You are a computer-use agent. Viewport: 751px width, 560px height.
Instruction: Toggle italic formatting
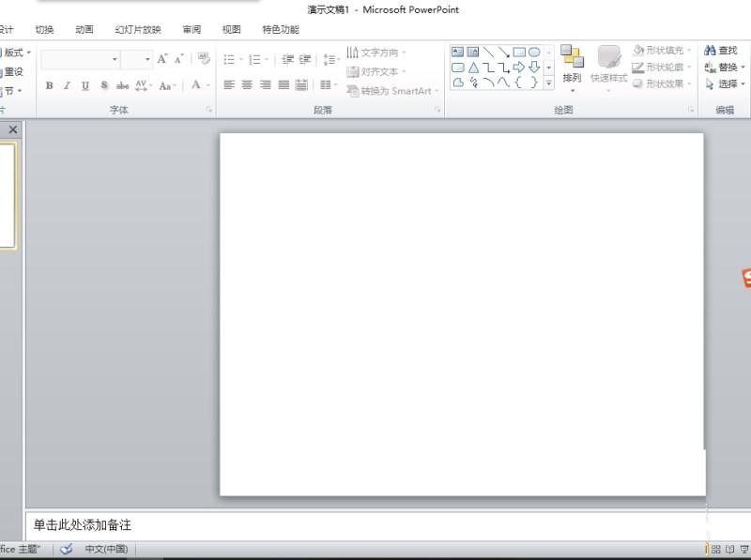coord(67,85)
